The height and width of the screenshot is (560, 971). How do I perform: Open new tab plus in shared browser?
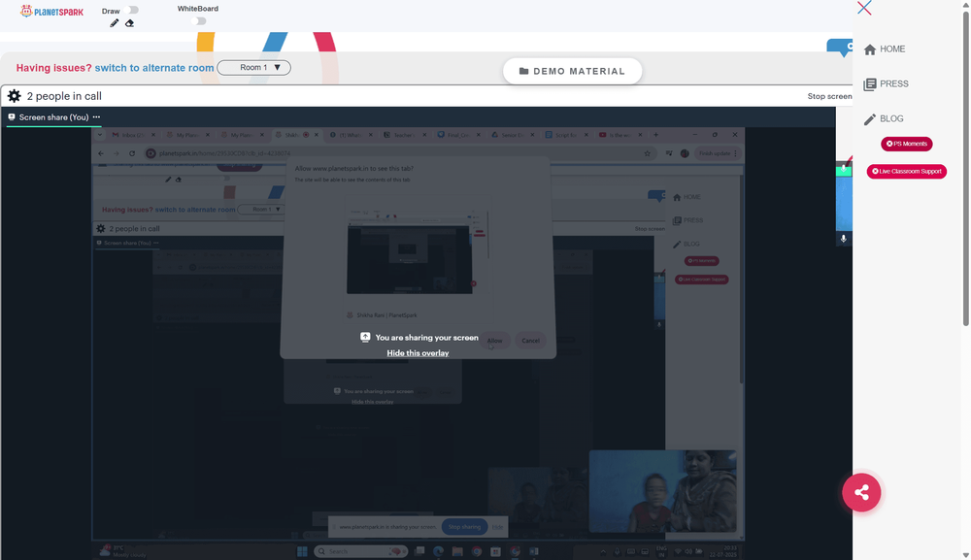coord(655,135)
